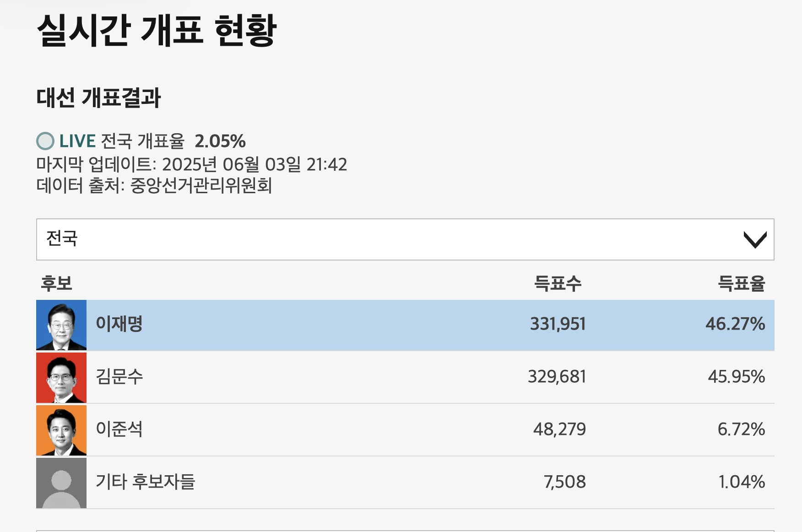Screen dimensions: 802x532
Task: Click the 득표율 column header
Action: (x=741, y=283)
